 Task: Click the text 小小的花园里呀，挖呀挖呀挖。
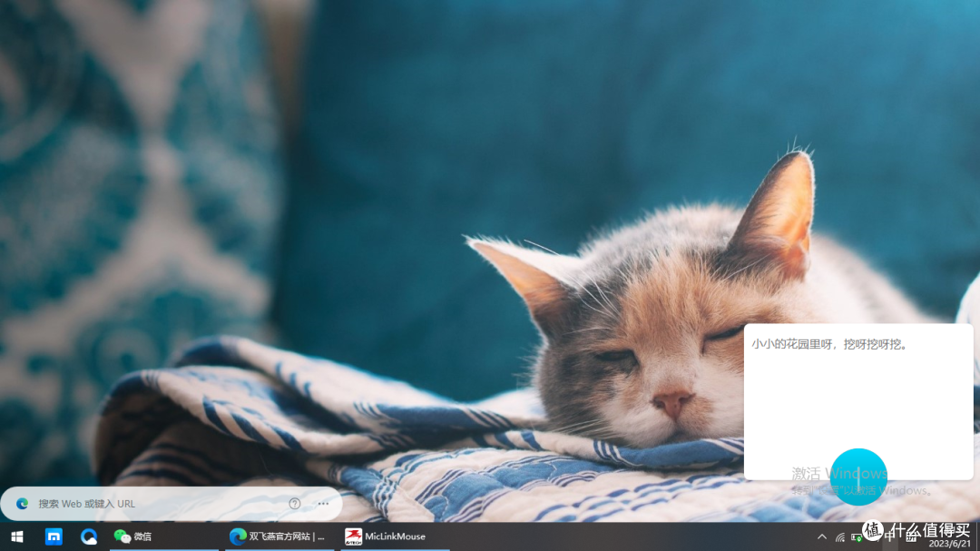[829, 344]
